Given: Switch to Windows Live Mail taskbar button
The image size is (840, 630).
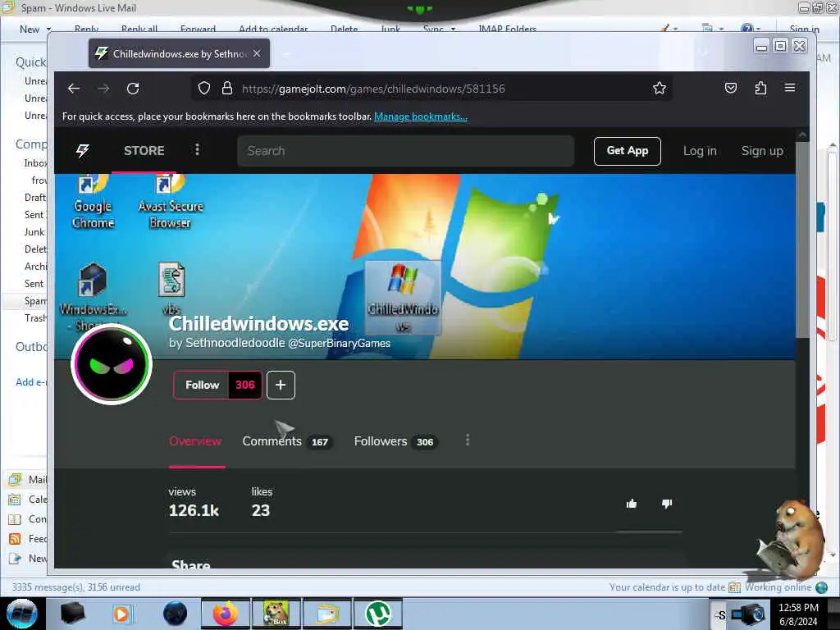Looking at the screenshot, I should [x=327, y=614].
